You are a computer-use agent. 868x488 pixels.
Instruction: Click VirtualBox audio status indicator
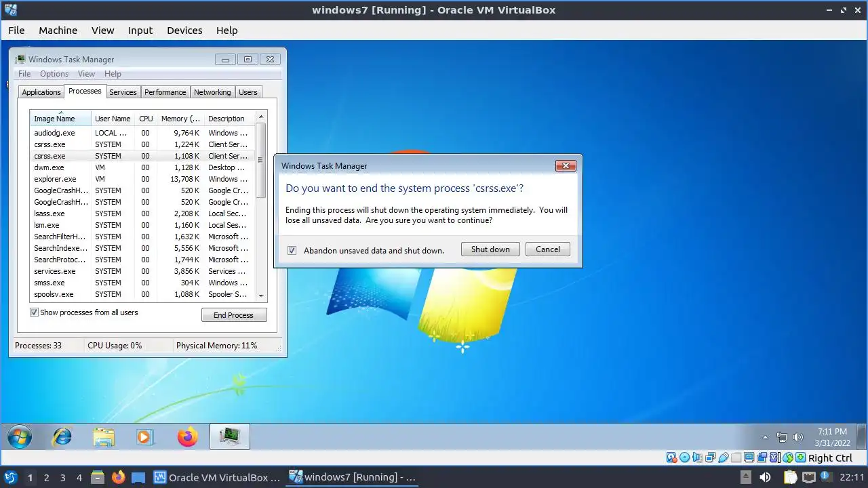[697, 458]
